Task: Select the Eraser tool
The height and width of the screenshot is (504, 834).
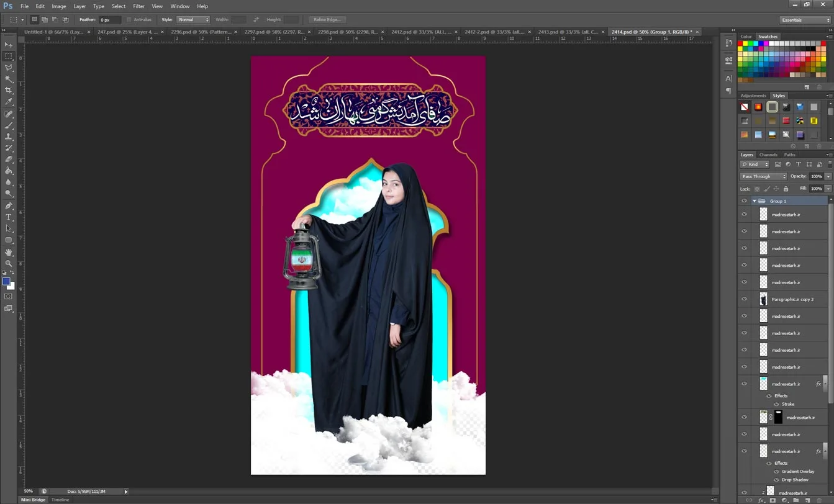Action: (9, 160)
